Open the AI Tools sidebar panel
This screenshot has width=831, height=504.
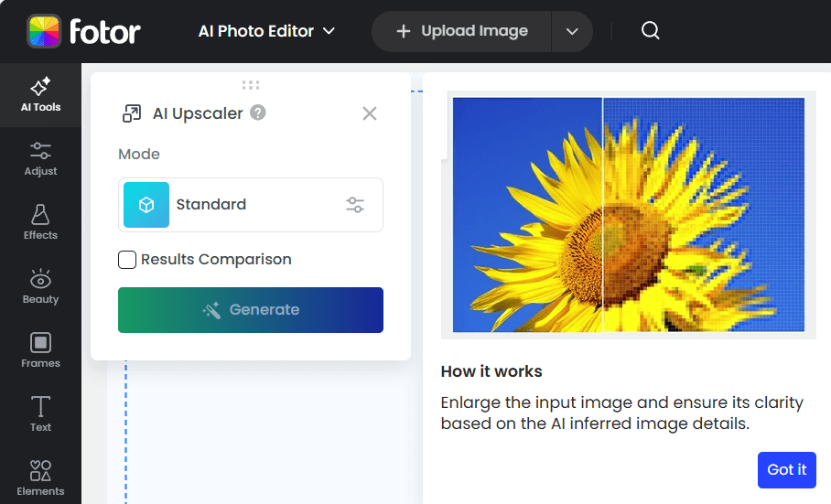click(x=40, y=95)
